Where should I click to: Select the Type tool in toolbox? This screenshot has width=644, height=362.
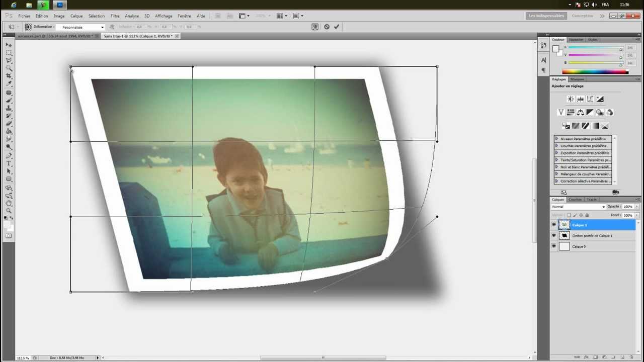pos(9,163)
